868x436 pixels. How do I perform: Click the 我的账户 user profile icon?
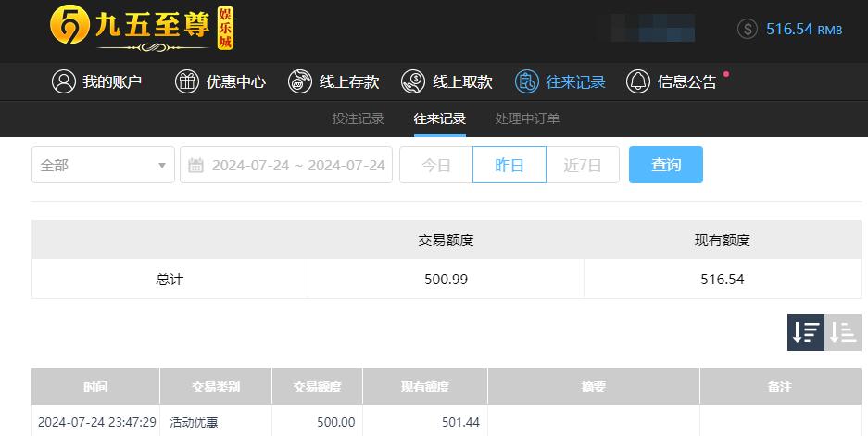[63, 81]
